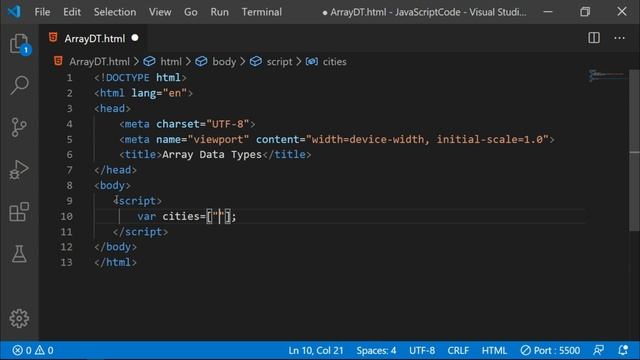Restore down the VS Code window
Image resolution: width=640 pixels, height=360 pixels.
[x=585, y=11]
